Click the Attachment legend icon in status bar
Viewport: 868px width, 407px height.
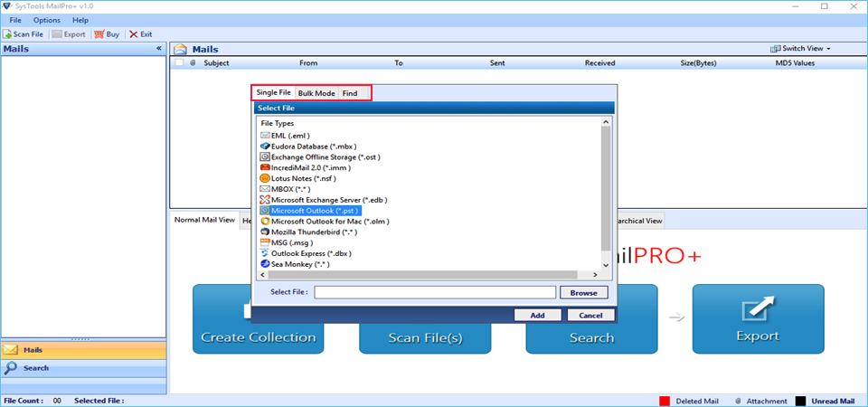(738, 401)
